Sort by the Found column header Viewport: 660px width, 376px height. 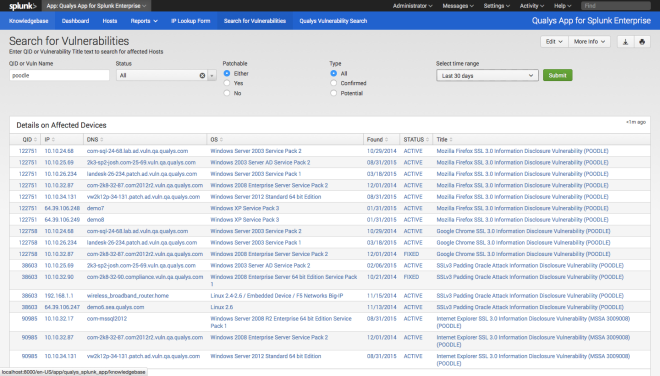377,139
